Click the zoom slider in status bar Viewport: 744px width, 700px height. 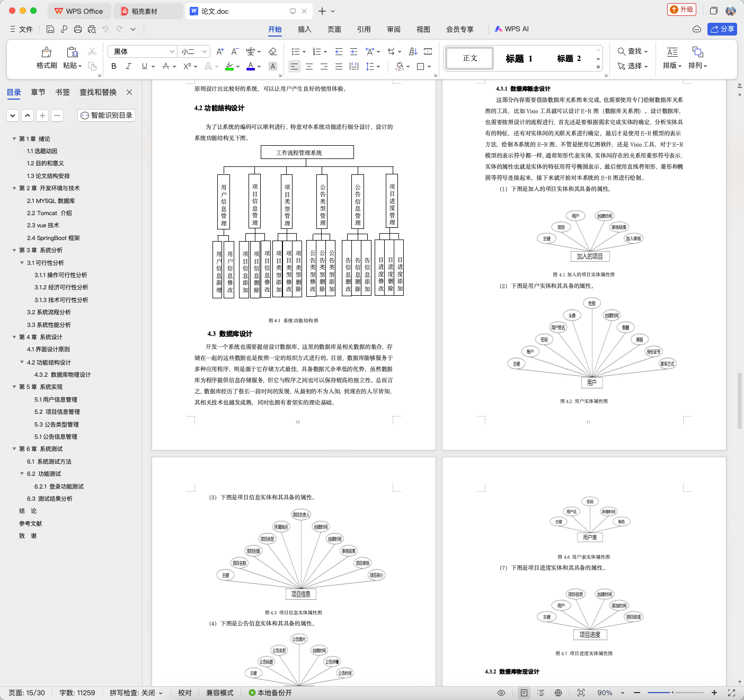[x=675, y=693]
